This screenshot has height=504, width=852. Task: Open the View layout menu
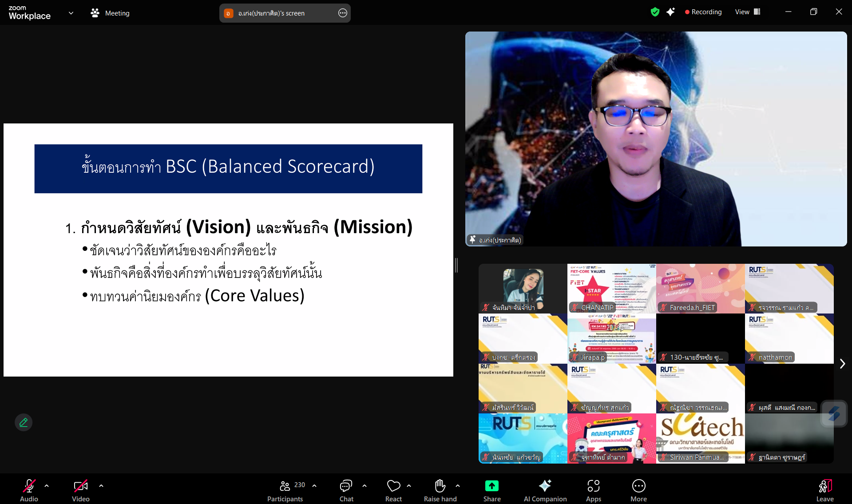click(x=748, y=12)
